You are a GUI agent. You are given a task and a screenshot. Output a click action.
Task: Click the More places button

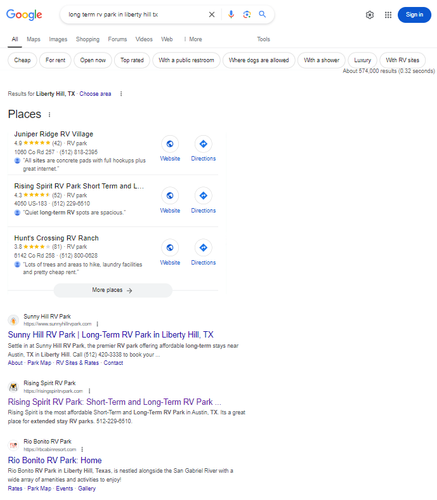(113, 290)
